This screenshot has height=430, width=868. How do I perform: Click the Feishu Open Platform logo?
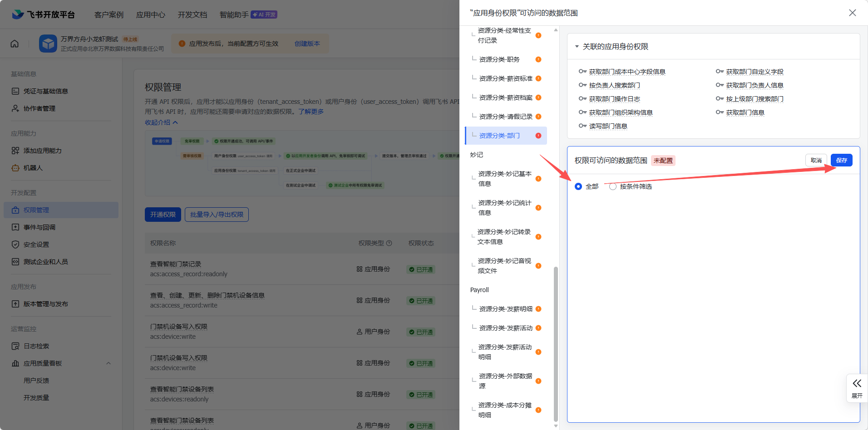(43, 15)
